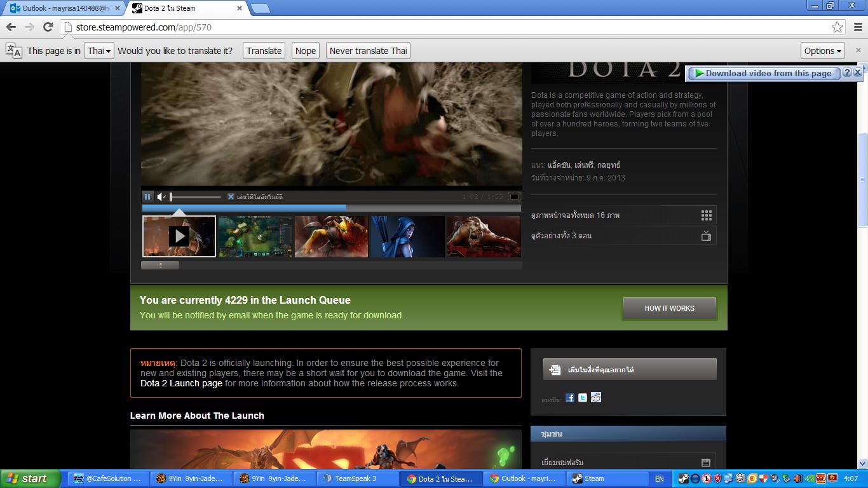Open the gameplay map screenshot thumbnail
This screenshot has height=488, width=868.
(x=255, y=236)
